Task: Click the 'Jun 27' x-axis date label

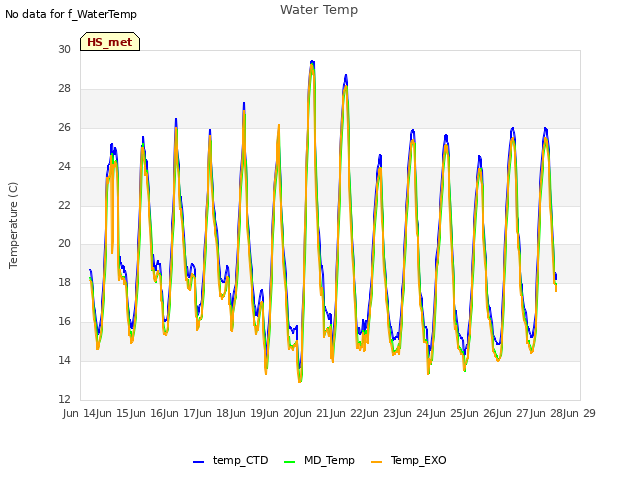Action: tap(511, 413)
